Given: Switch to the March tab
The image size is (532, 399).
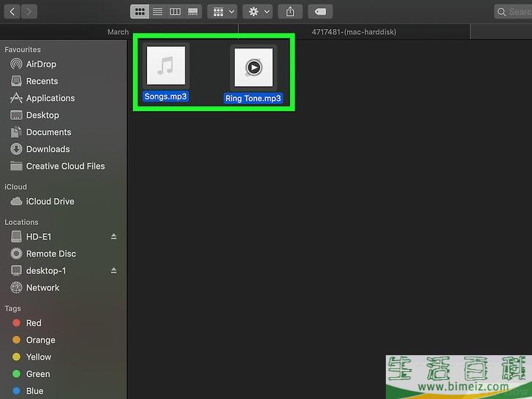Looking at the screenshot, I should click(x=118, y=32).
